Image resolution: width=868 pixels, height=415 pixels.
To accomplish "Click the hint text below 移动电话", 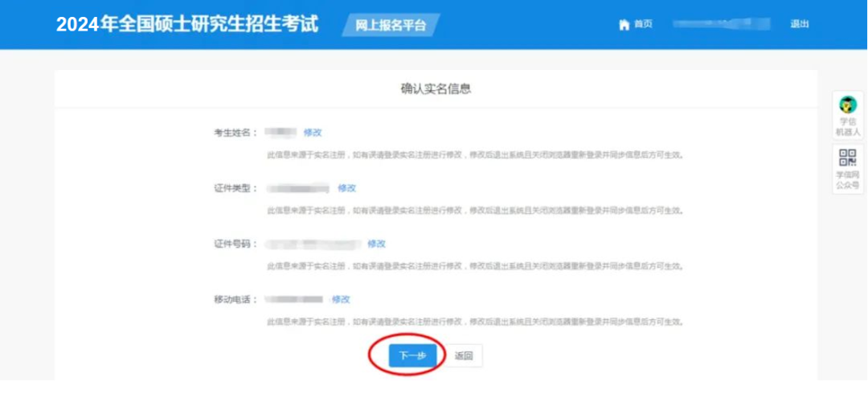I will tap(476, 322).
